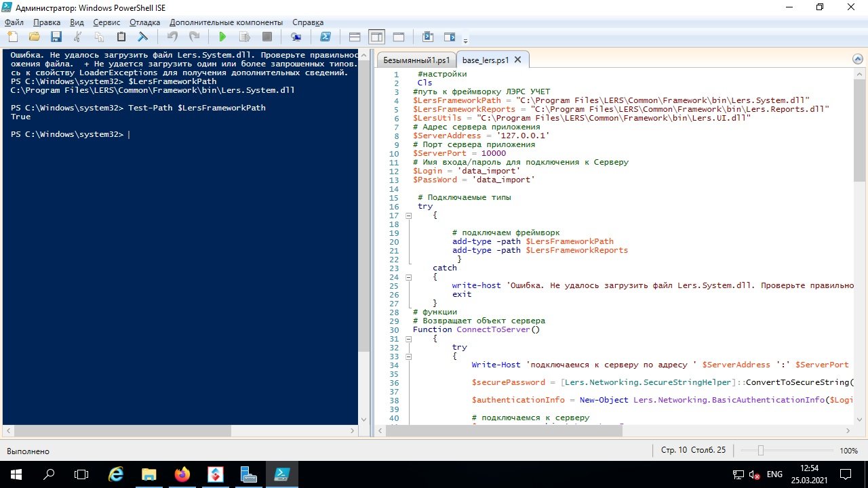This screenshot has height=488, width=868.
Task: Run script with green play icon
Action: 222,37
